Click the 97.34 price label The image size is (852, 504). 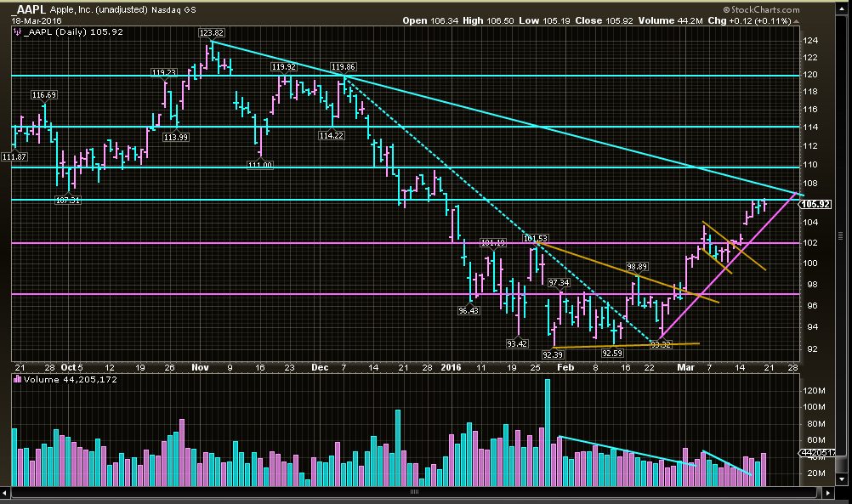[x=559, y=282]
